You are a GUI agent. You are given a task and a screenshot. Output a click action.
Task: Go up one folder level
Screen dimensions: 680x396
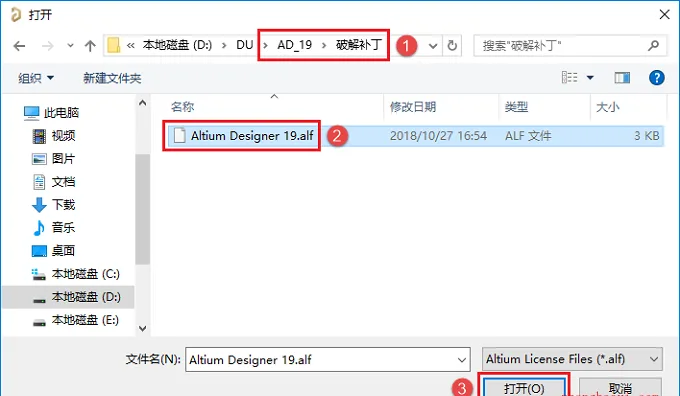point(90,46)
